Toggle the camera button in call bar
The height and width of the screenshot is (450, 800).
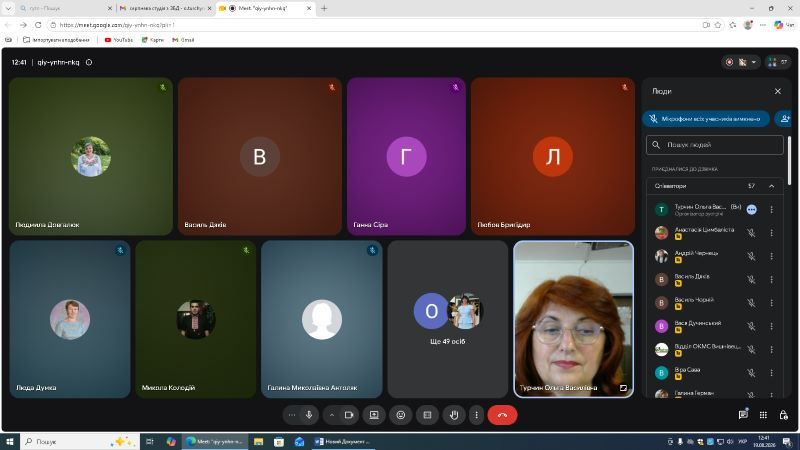(x=349, y=415)
